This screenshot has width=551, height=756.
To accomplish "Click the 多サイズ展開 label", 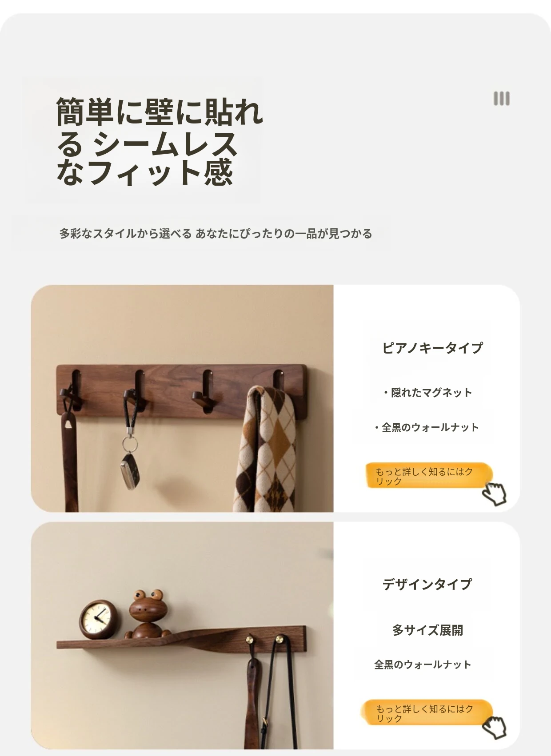I will pyautogui.click(x=427, y=630).
